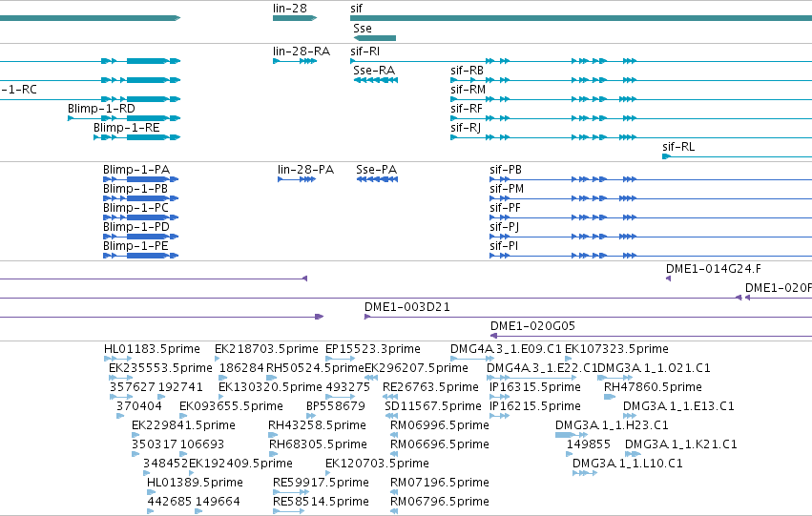Viewport: 812px width, 516px height.
Task: Click the EK296207.5prime EST label
Action: coord(417,368)
